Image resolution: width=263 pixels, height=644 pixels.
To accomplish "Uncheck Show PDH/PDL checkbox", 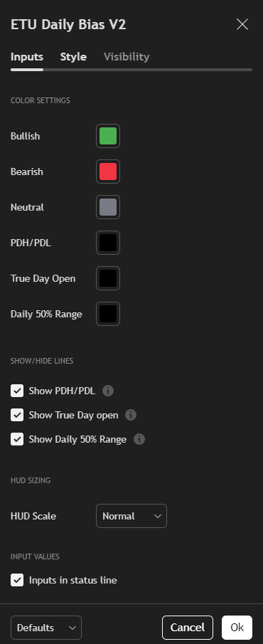I will click(17, 391).
